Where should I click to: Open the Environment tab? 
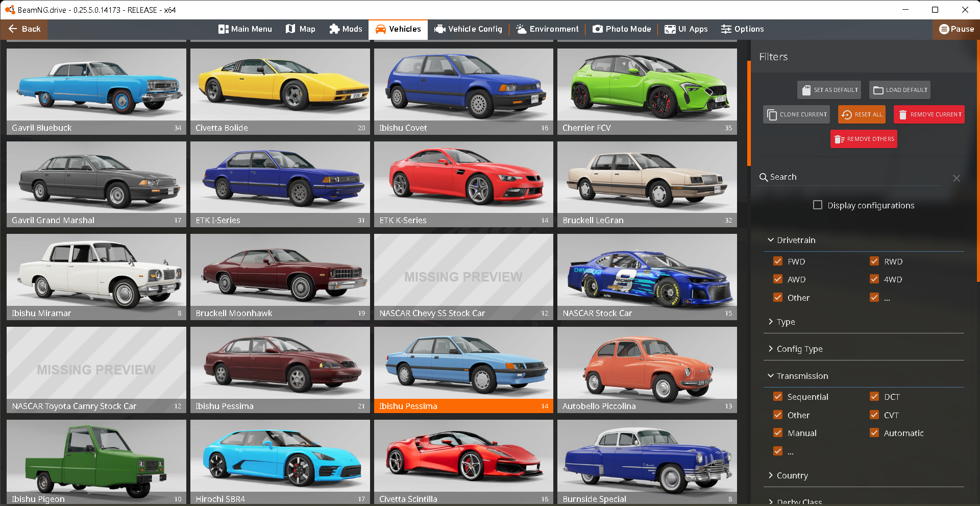[x=547, y=29]
